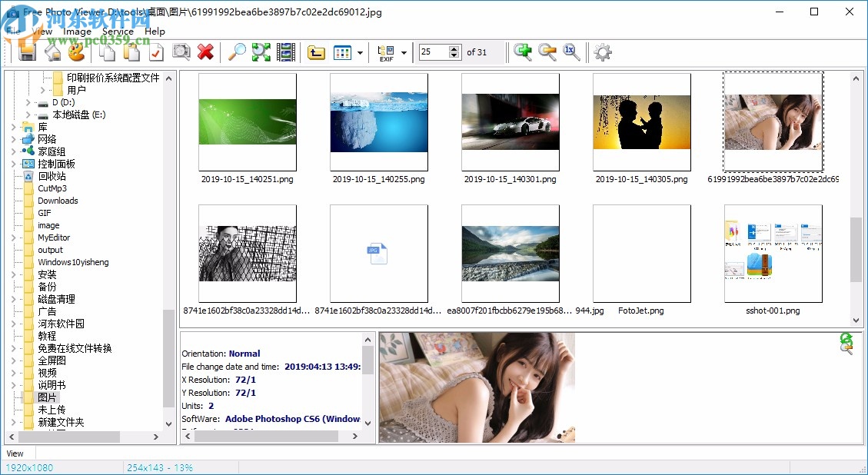Image resolution: width=868 pixels, height=475 pixels.
Task: Start the slideshow filmstrip icon
Action: tap(285, 51)
